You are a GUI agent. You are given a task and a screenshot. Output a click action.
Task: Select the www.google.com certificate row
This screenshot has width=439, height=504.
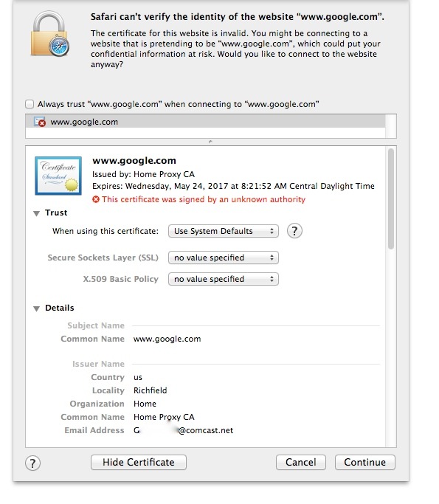click(205, 122)
